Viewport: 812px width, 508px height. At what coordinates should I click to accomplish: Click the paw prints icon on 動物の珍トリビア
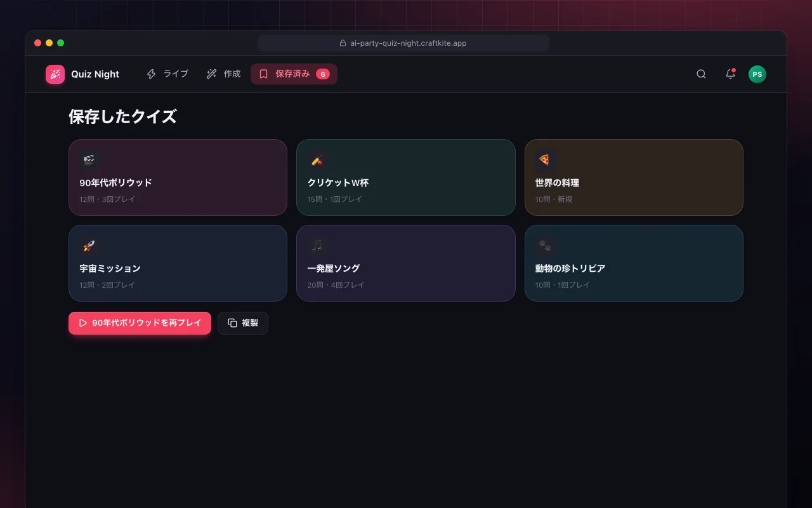pyautogui.click(x=546, y=246)
